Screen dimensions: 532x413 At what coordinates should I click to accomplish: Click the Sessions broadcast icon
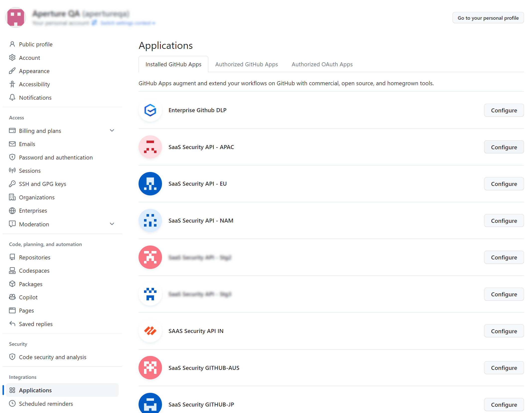pyautogui.click(x=12, y=170)
